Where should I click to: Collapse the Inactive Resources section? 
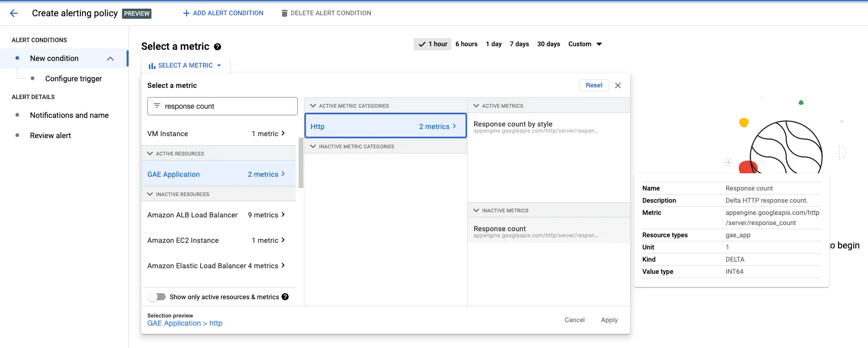(150, 194)
